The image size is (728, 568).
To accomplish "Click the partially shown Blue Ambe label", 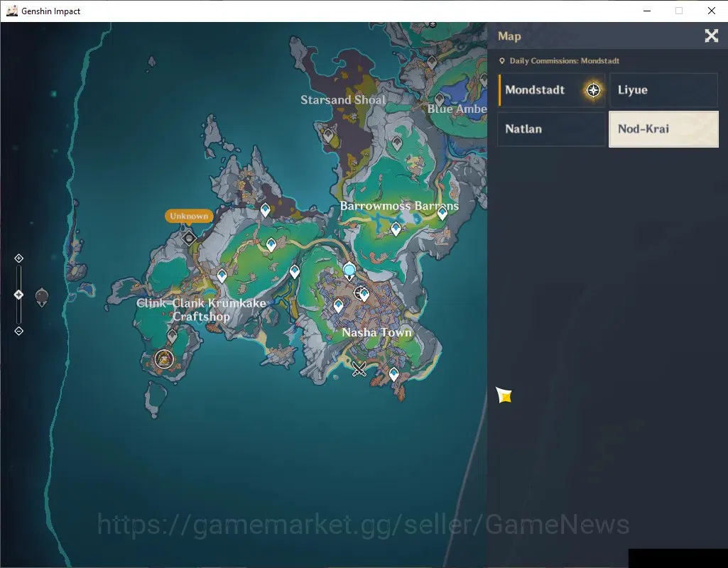I will (x=457, y=109).
